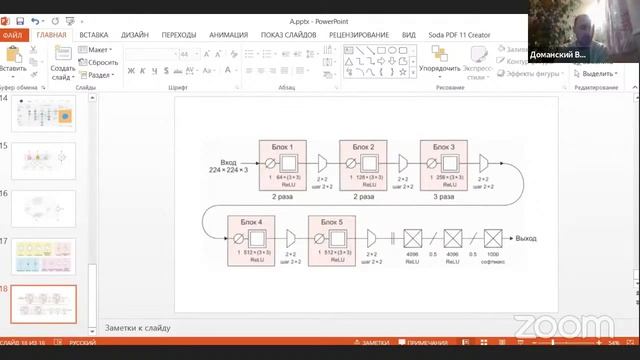Select the five-point star shape in gallery

pyautogui.click(x=403, y=72)
